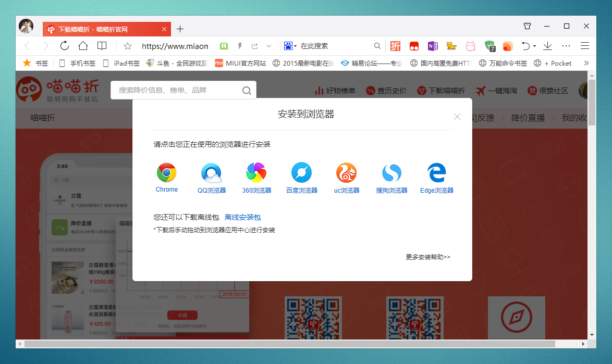Open skin shirt icon in title bar
Screen dimensions: 612x364
point(528,26)
